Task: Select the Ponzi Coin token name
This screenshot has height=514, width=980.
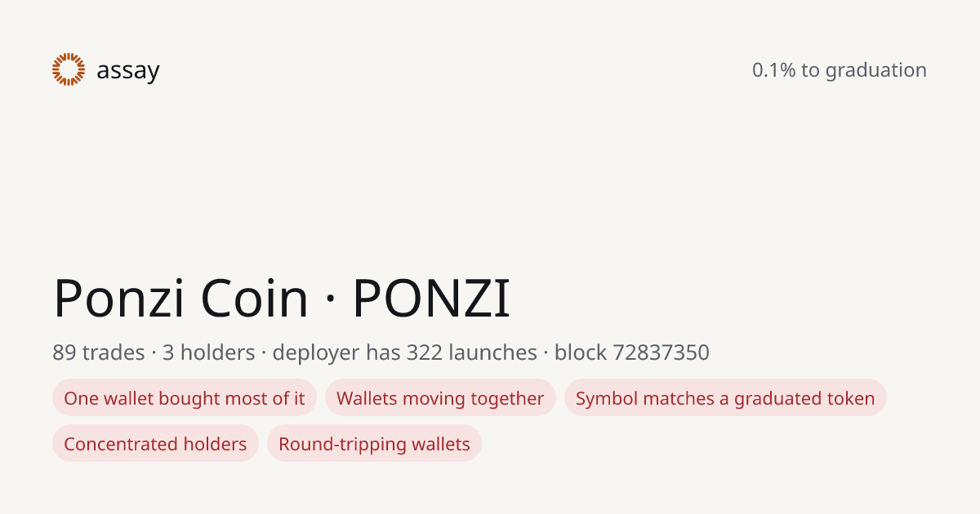Action: click(x=180, y=299)
